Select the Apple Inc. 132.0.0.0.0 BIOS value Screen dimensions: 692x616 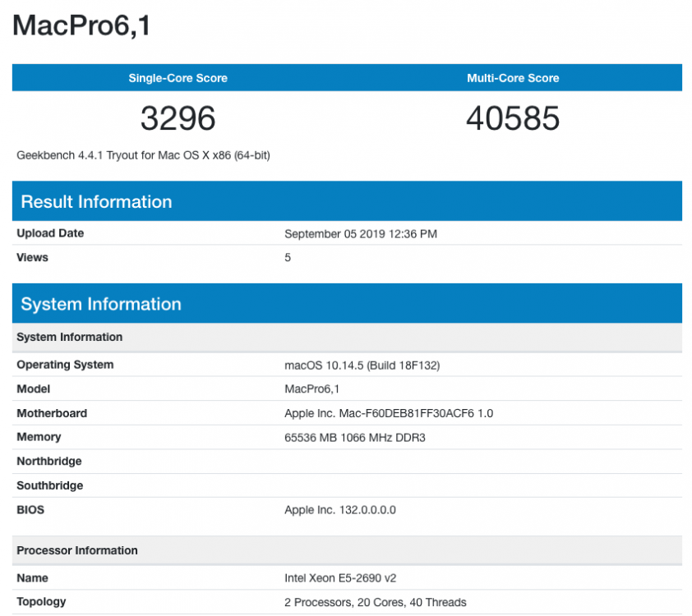pos(340,510)
